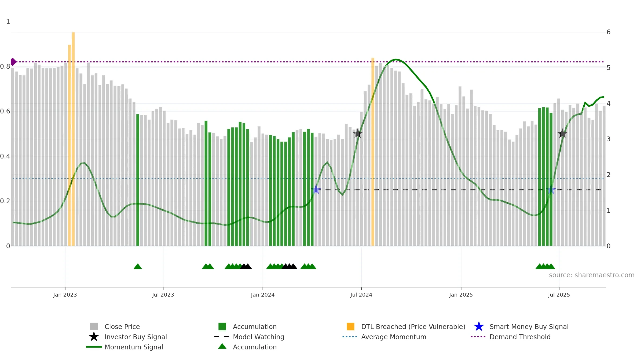Click the black Investor Buy star near June 2024

[357, 134]
